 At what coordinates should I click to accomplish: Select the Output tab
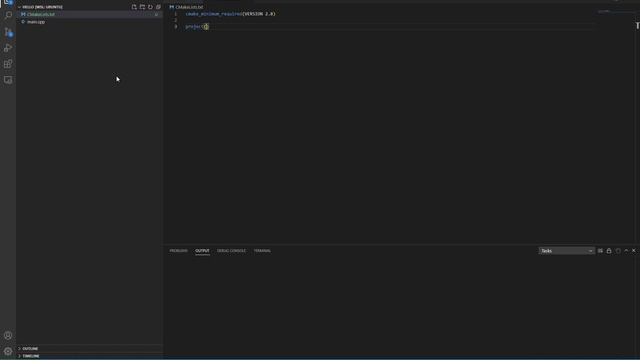tap(202, 251)
